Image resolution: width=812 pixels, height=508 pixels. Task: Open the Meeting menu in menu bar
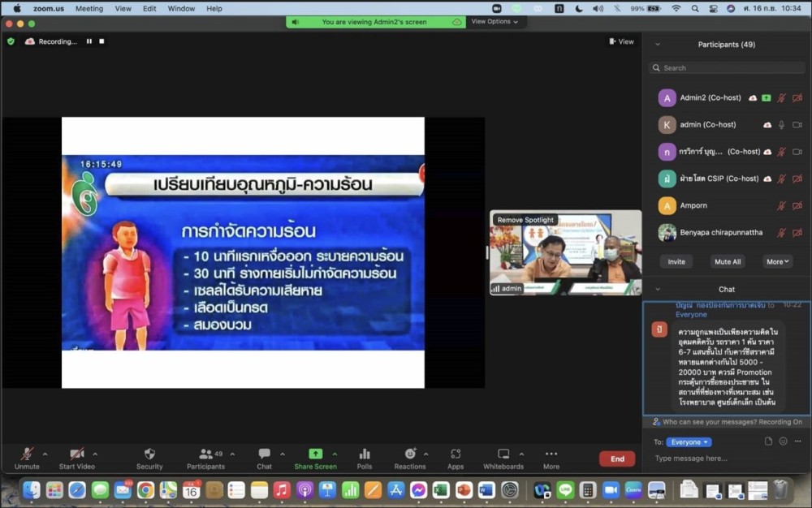(x=89, y=8)
